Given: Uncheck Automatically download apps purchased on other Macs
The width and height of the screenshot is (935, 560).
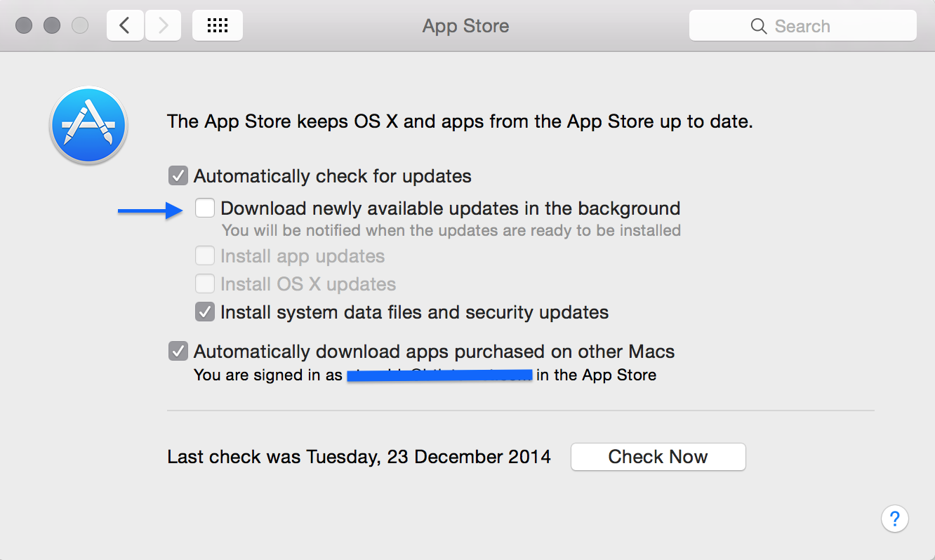Looking at the screenshot, I should click(x=178, y=351).
